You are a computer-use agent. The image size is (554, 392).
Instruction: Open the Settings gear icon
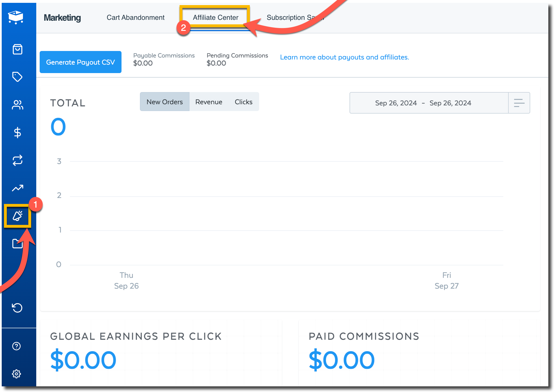[16, 374]
